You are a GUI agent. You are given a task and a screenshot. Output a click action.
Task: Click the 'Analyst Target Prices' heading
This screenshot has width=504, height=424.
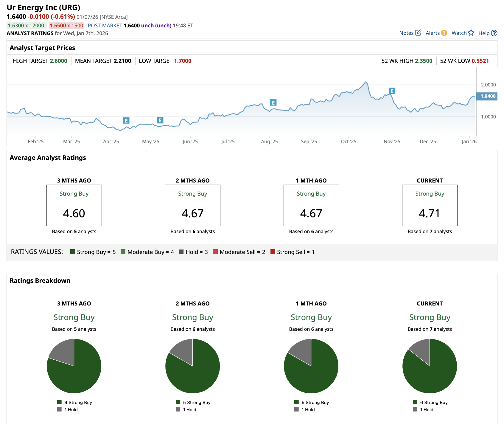[42, 48]
